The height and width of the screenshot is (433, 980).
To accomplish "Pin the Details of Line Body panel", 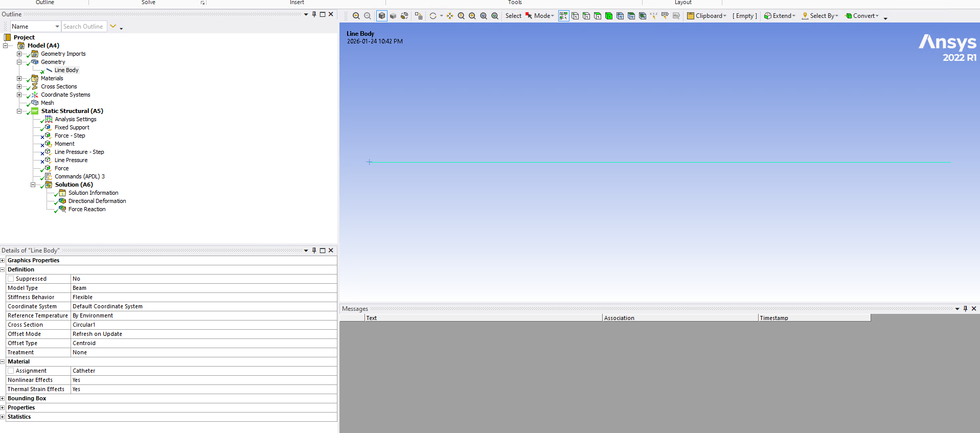I will click(x=314, y=250).
